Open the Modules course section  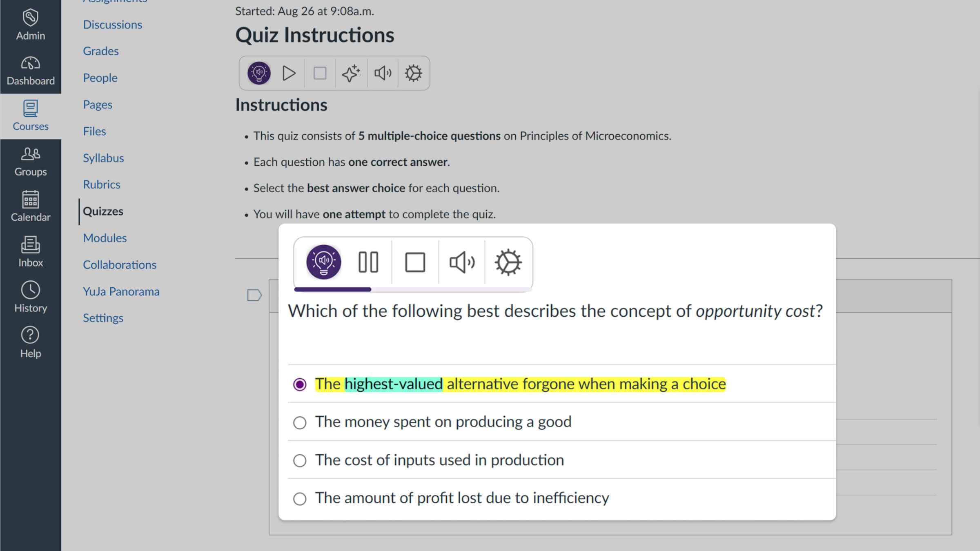105,238
